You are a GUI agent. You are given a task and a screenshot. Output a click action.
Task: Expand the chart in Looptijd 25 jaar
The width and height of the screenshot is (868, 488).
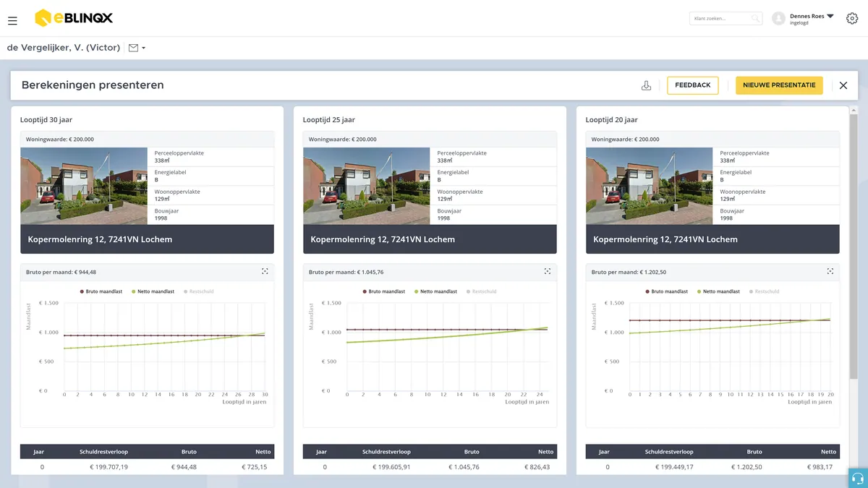(548, 271)
